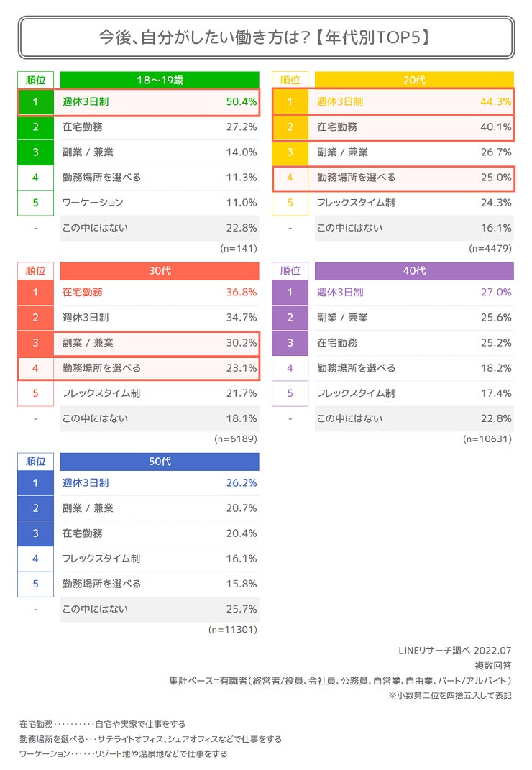The image size is (532, 770).
Task: Click the purple rank 1 box for 40代
Action: (290, 293)
